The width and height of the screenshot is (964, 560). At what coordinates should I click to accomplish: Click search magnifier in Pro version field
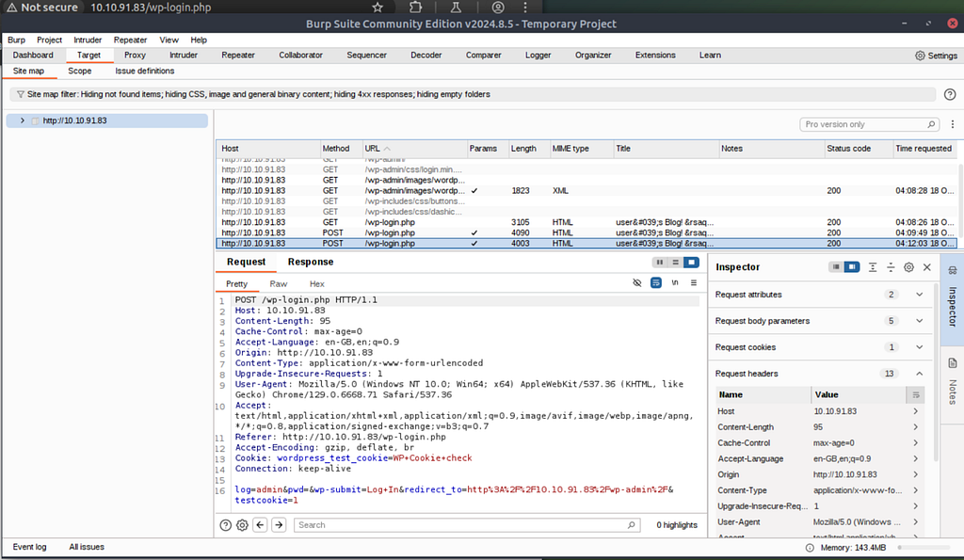tap(931, 124)
